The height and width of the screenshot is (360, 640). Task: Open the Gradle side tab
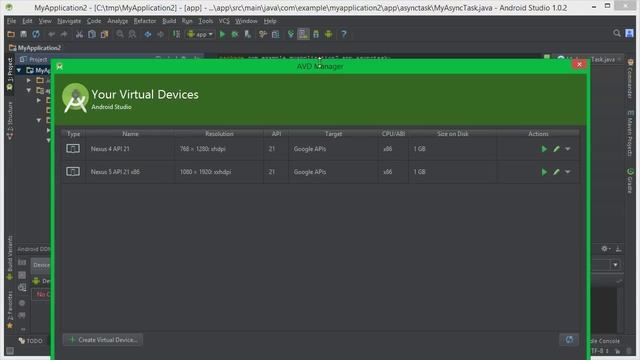pyautogui.click(x=630, y=180)
